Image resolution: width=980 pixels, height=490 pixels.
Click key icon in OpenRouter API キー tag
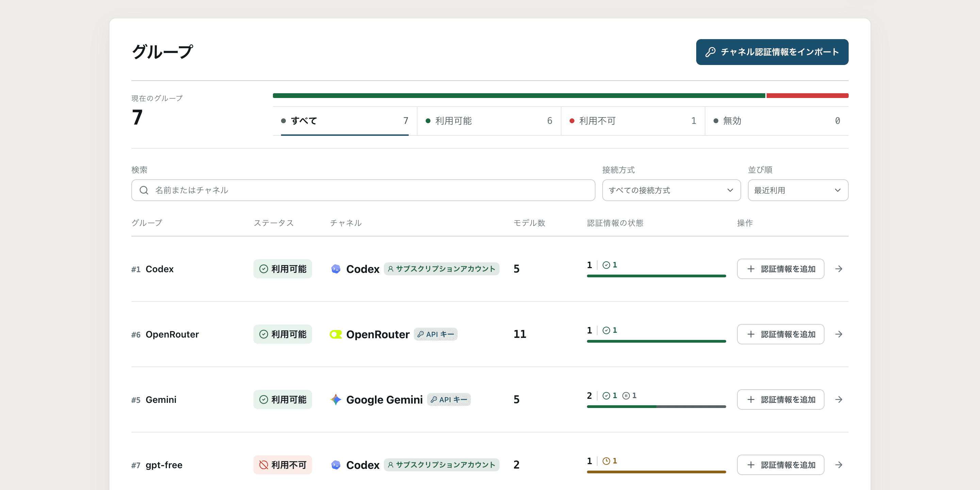click(420, 334)
